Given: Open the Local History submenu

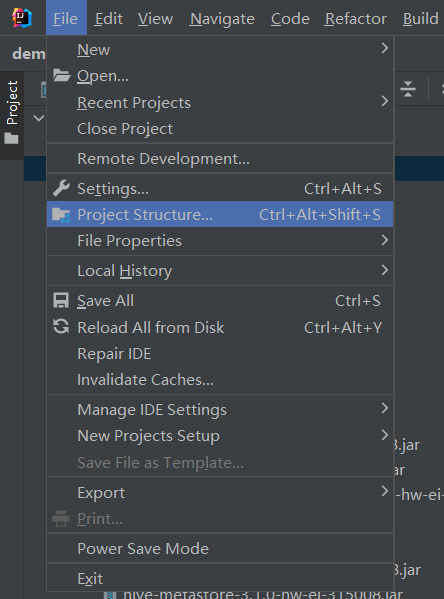Looking at the screenshot, I should point(220,270).
